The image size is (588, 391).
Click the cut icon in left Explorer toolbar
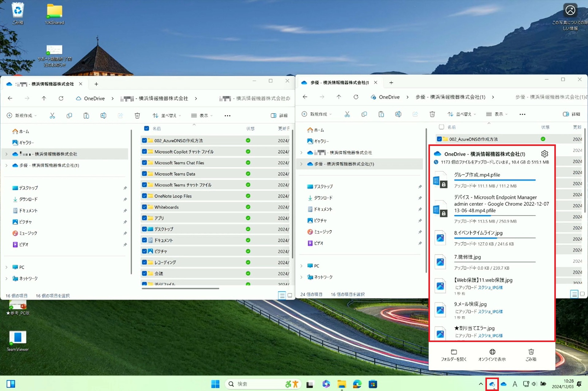point(52,115)
